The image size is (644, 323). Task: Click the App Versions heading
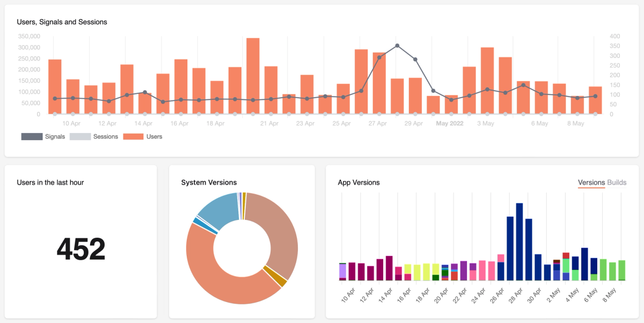(360, 182)
